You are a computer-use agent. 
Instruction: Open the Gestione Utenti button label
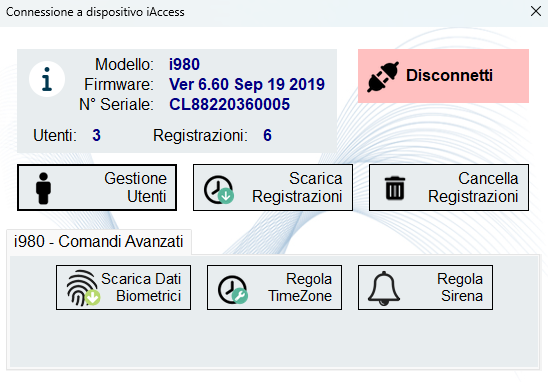coord(136,187)
